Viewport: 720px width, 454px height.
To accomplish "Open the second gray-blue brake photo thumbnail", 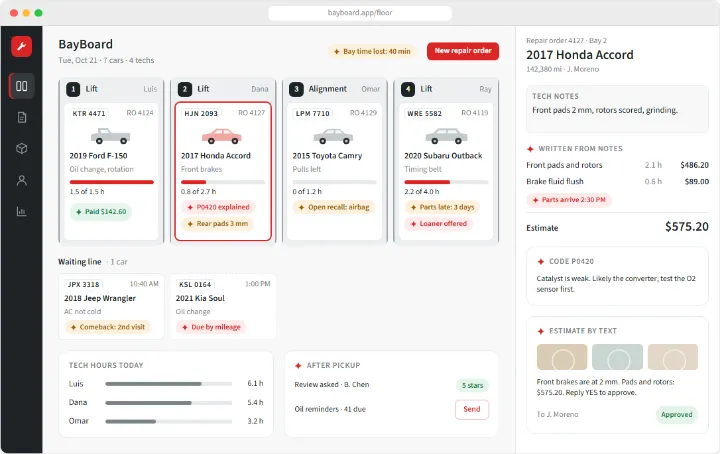I will click(x=618, y=357).
